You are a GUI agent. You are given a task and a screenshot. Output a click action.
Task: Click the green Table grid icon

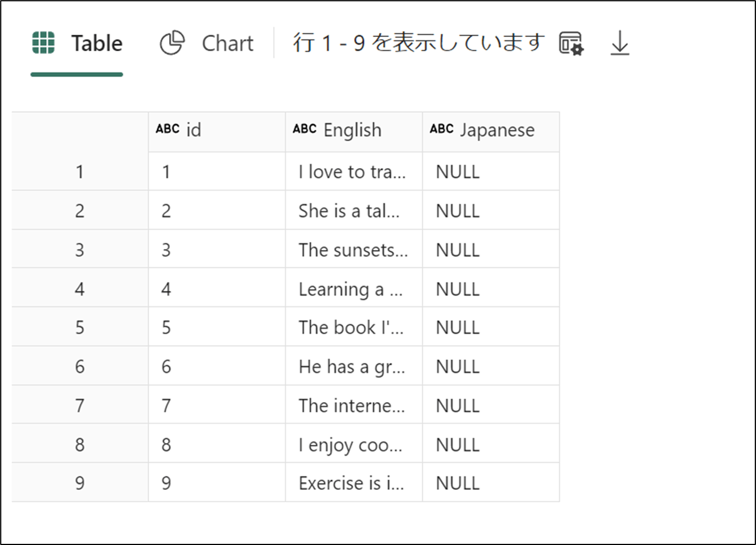tap(43, 43)
